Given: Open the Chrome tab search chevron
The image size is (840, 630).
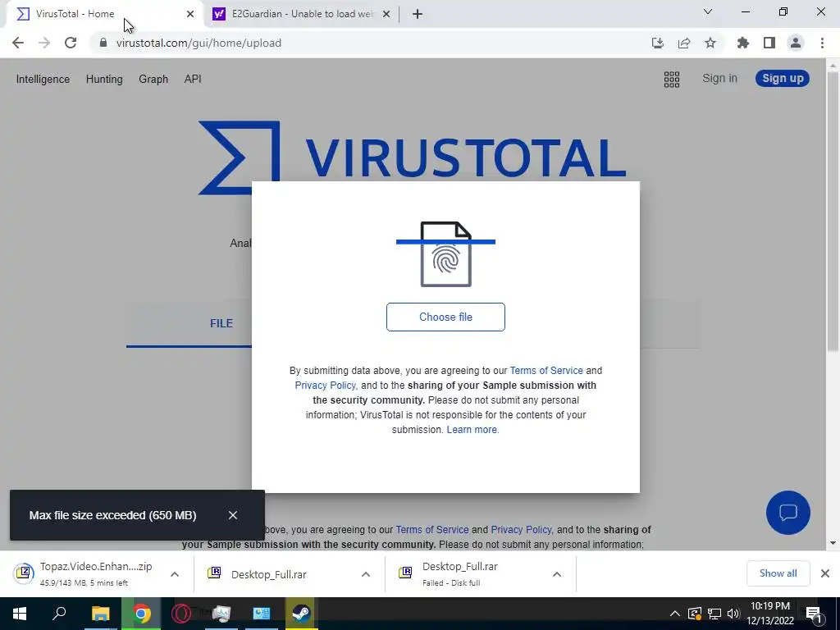Looking at the screenshot, I should point(708,11).
